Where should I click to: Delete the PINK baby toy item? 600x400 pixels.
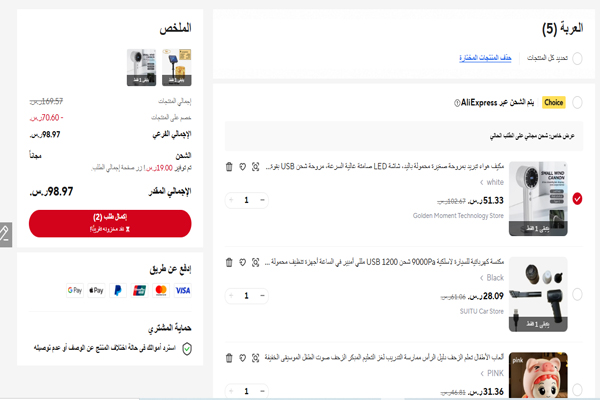229,358
